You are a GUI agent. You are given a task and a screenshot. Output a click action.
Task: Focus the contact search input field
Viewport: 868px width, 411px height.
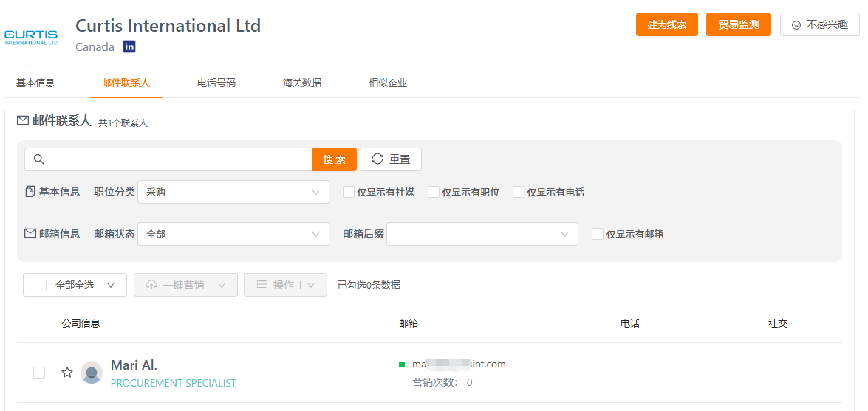pyautogui.click(x=168, y=159)
